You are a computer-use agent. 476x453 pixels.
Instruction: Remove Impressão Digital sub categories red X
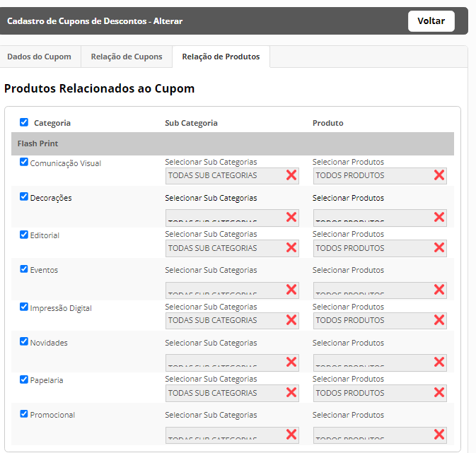click(x=291, y=320)
